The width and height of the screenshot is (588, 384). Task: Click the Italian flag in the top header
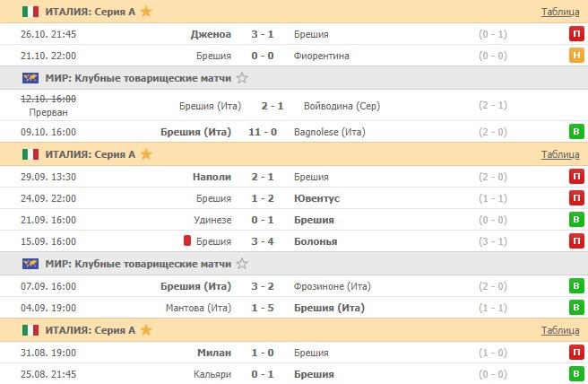[x=30, y=12]
